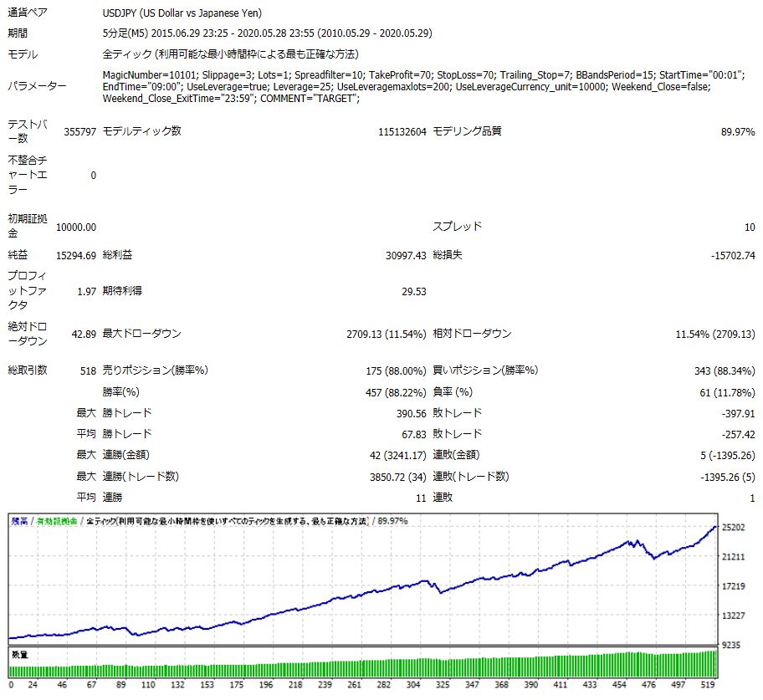Click the test bars value 355797
Viewport: 763px width, 700px height.
(x=79, y=132)
